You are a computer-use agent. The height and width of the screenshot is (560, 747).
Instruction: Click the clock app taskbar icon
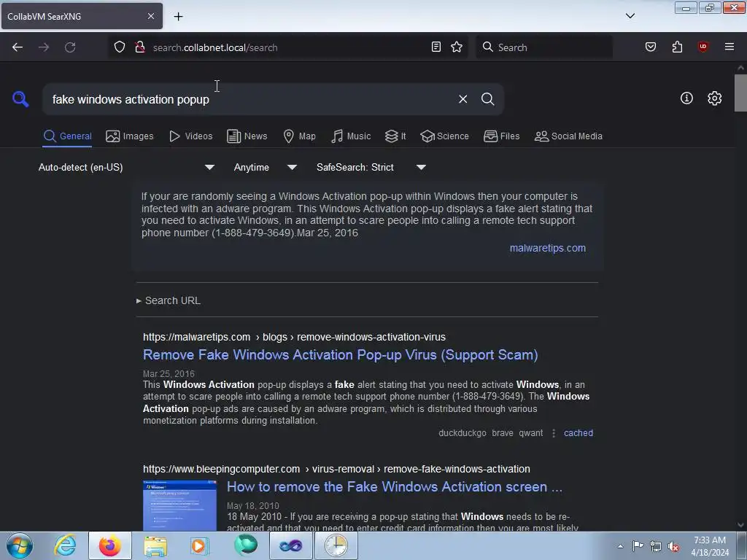click(x=336, y=545)
